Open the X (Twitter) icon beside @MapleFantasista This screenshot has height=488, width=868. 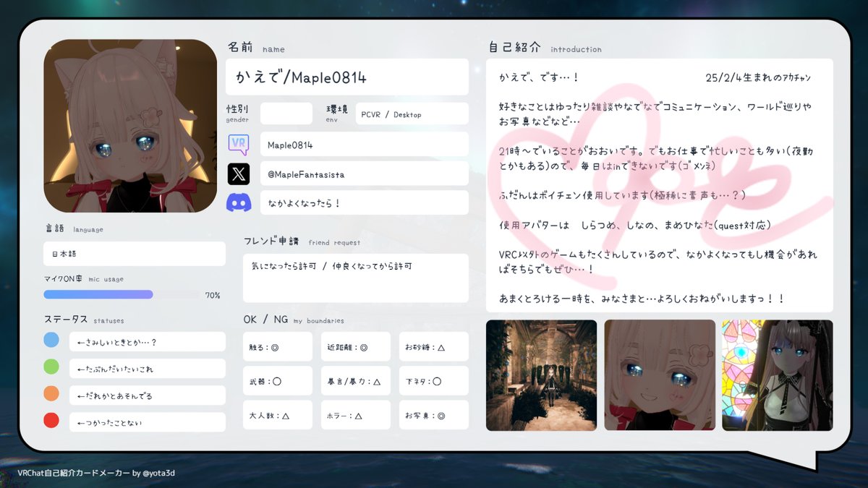coord(239,174)
